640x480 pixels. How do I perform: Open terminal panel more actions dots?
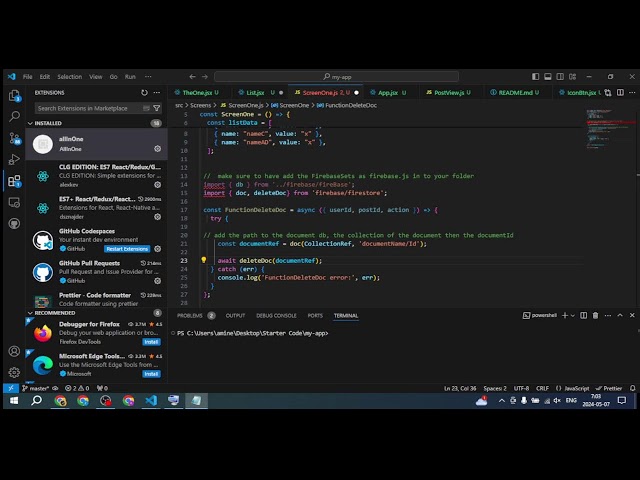point(608,315)
